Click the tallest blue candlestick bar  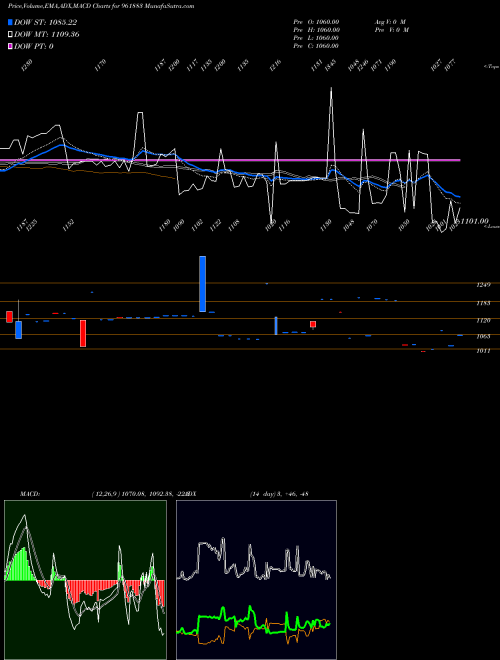[202, 284]
